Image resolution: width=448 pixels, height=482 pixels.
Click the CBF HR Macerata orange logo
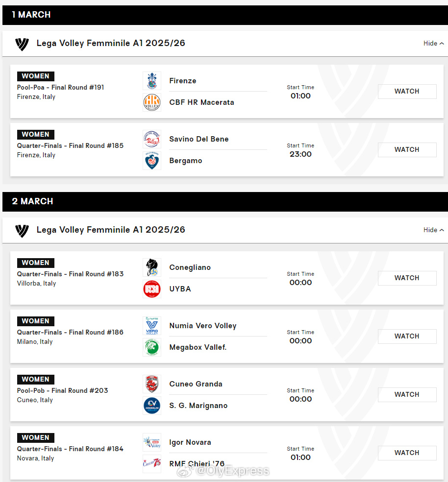pyautogui.click(x=151, y=102)
